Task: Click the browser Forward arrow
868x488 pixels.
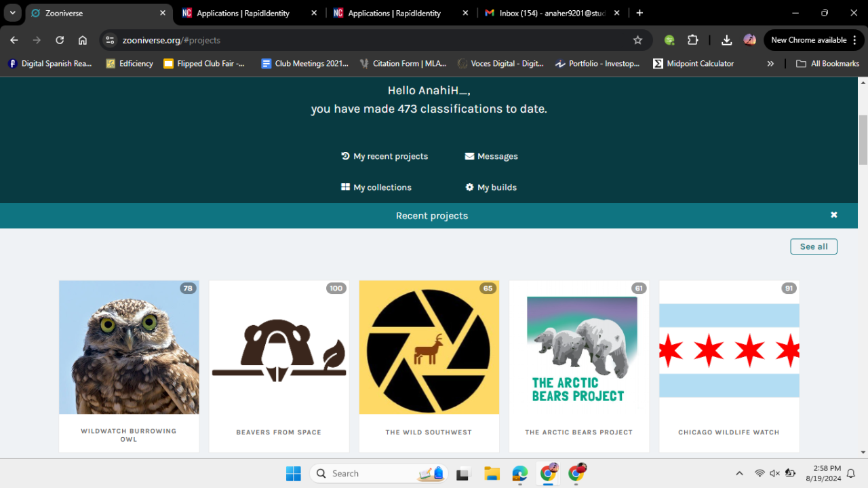Action: tap(37, 40)
